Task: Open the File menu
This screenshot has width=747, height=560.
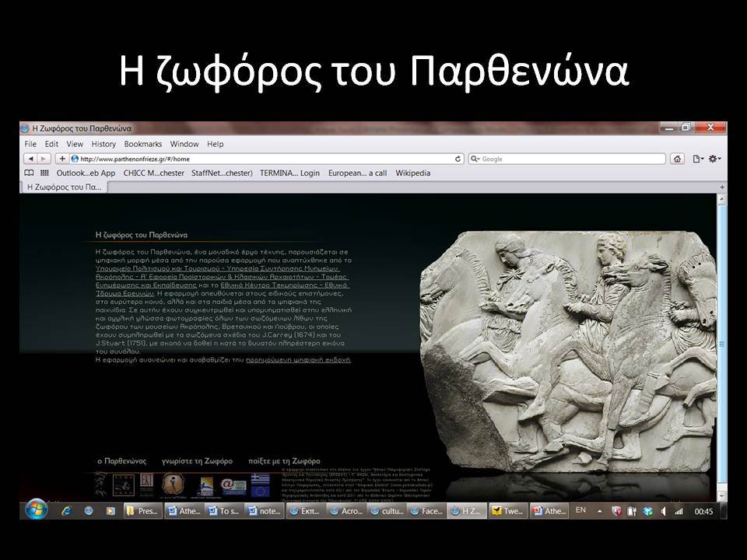Action: (30, 144)
